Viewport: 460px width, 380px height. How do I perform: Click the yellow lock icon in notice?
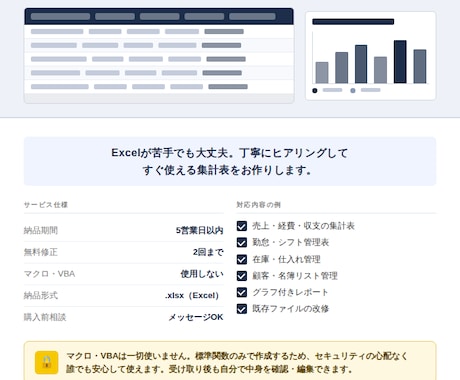46,362
